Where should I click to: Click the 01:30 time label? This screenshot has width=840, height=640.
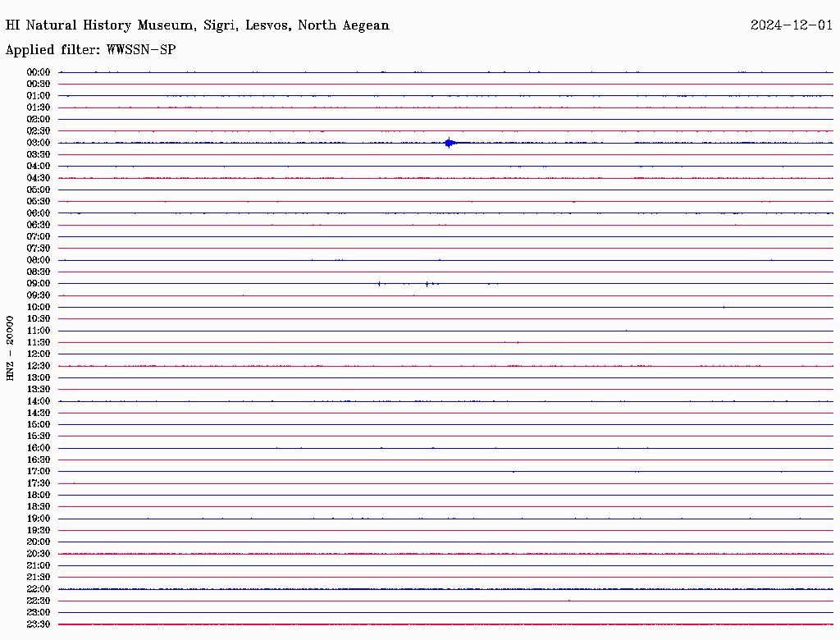click(39, 107)
